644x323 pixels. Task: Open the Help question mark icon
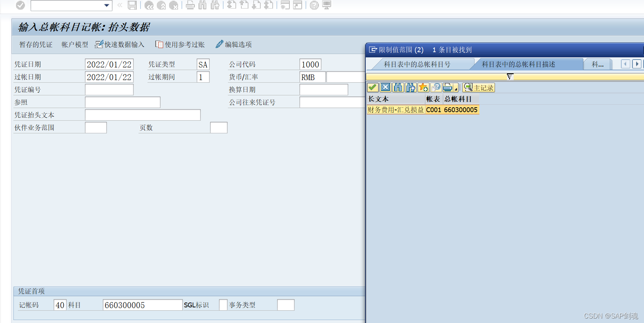click(x=314, y=5)
